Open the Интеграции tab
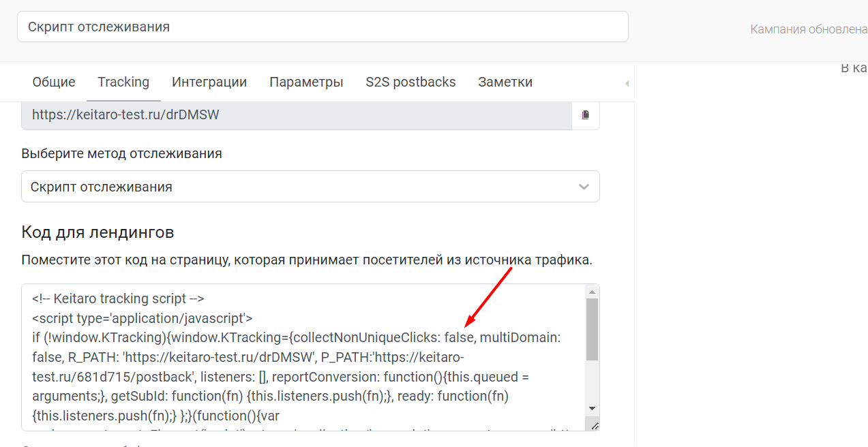Screen dimensions: 868x447 coord(209,82)
